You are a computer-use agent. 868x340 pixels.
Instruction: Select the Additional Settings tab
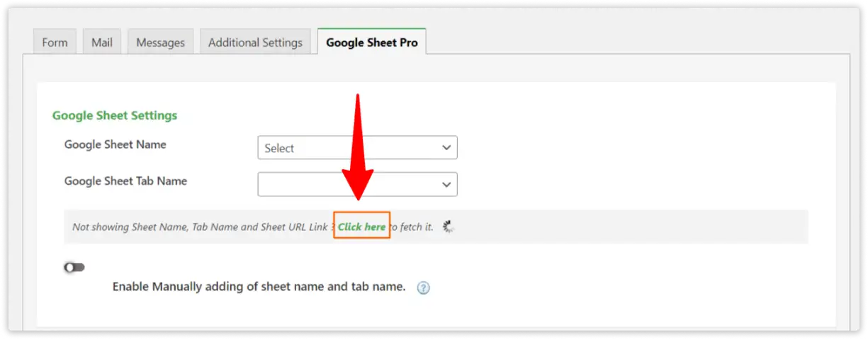coord(255,42)
